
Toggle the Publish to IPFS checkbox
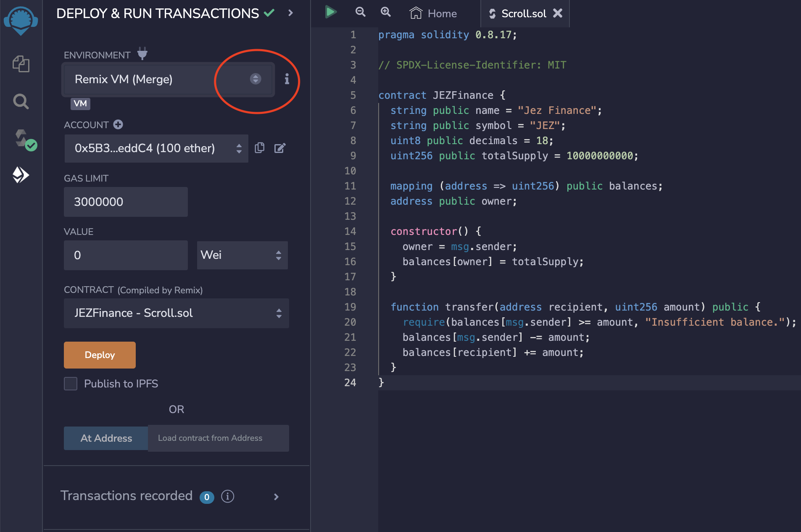[x=71, y=384]
